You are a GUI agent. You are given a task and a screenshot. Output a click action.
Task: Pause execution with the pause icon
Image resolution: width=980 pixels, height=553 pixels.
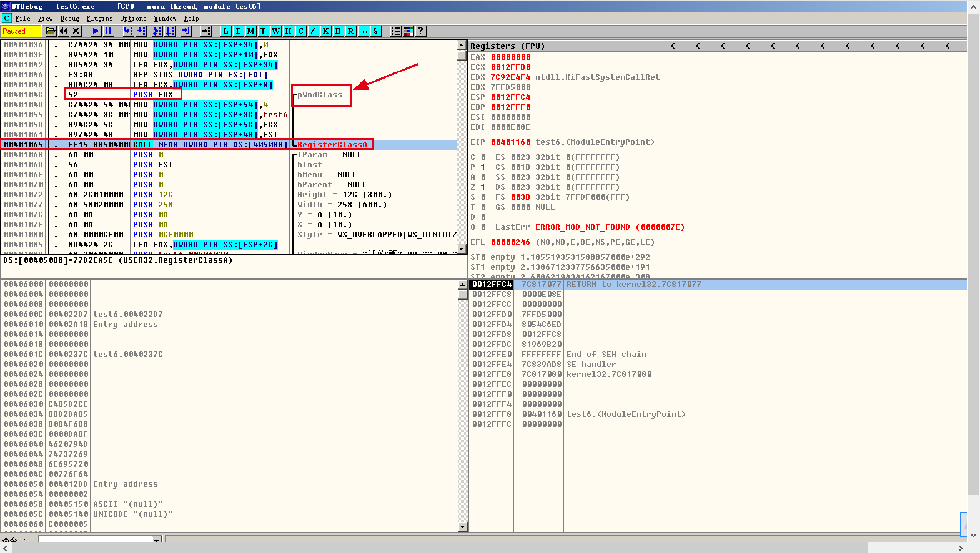click(109, 31)
